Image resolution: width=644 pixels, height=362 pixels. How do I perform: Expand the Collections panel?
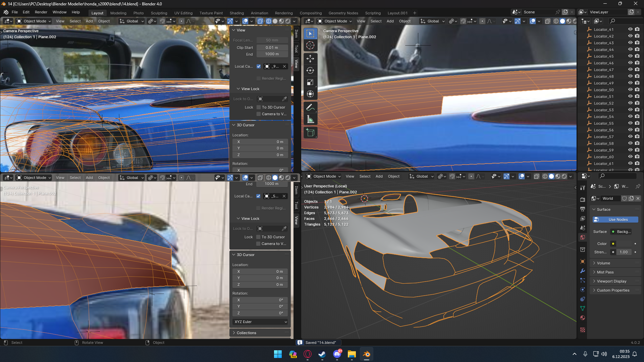[x=247, y=333]
